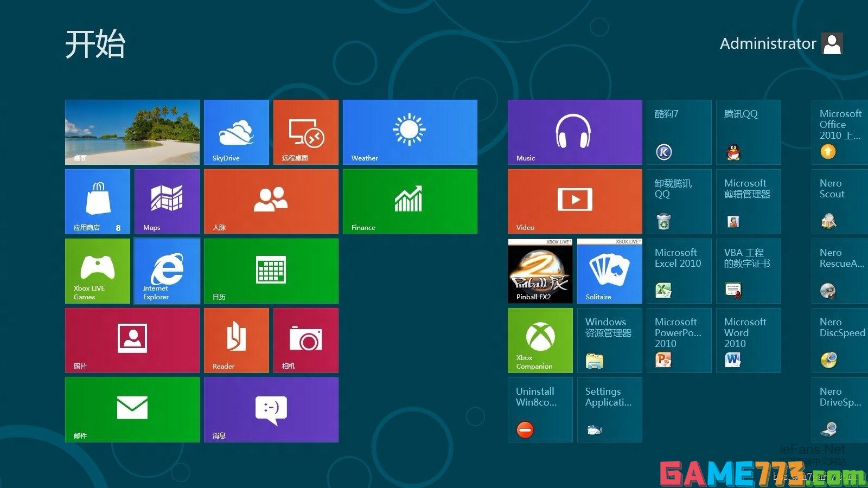Launch the Nero Scout tile
This screenshot has width=868, height=488.
[x=840, y=202]
